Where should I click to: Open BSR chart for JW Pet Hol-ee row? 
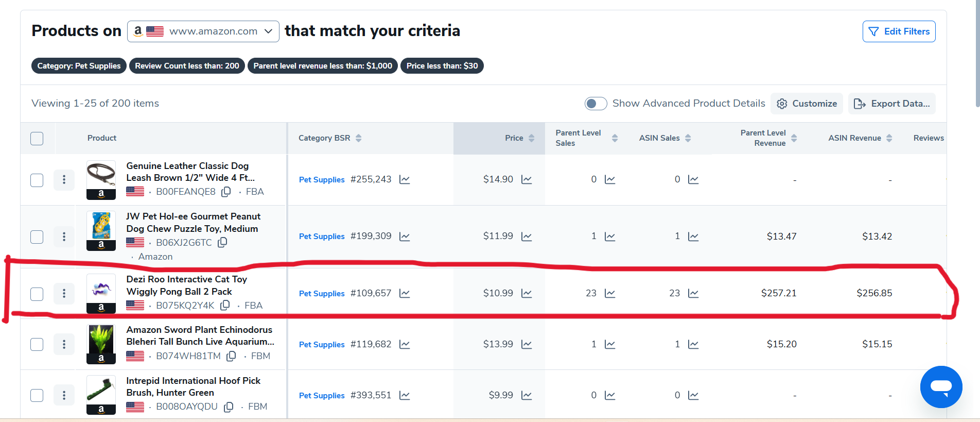(405, 237)
